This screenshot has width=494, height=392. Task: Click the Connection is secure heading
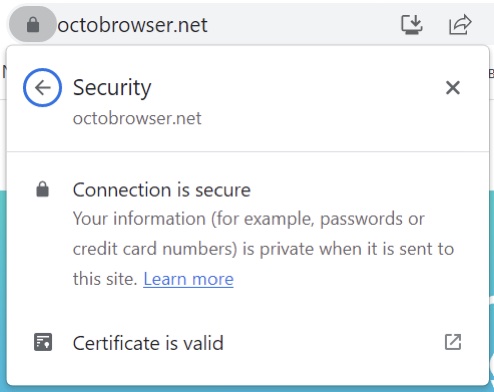[x=162, y=190]
